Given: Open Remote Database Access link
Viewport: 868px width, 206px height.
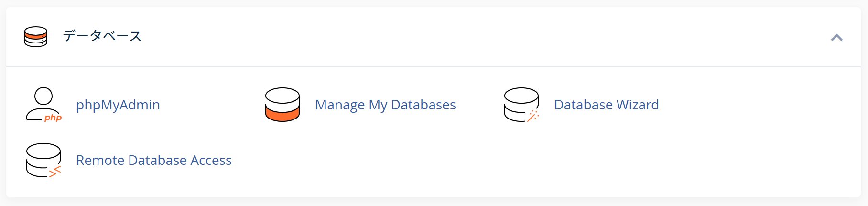Looking at the screenshot, I should [x=154, y=160].
